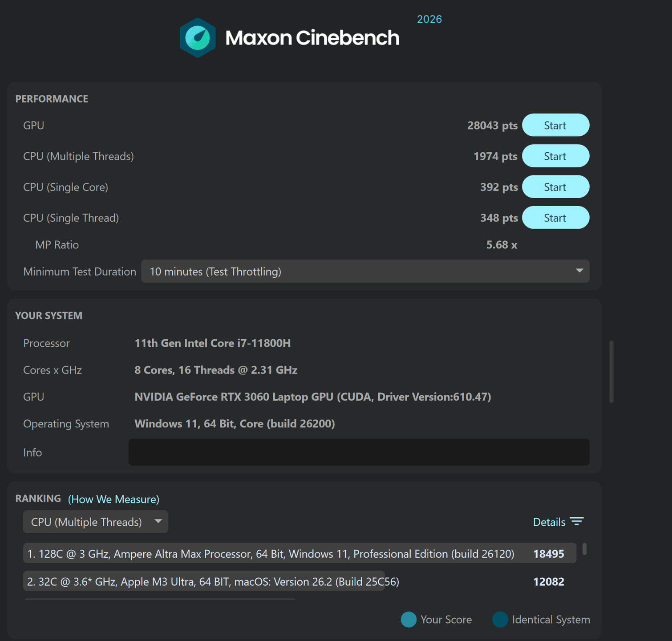Click the 28043 pts GPU score
The image size is (672, 641).
point(492,126)
